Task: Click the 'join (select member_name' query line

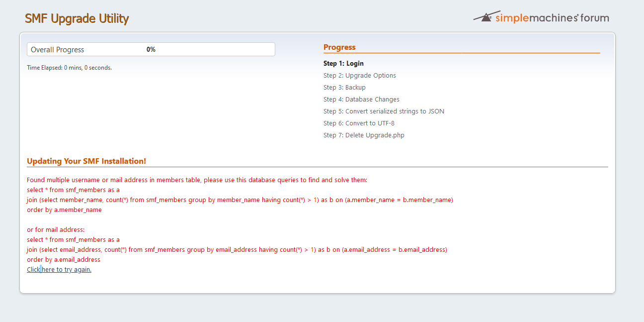Action: pos(240,200)
